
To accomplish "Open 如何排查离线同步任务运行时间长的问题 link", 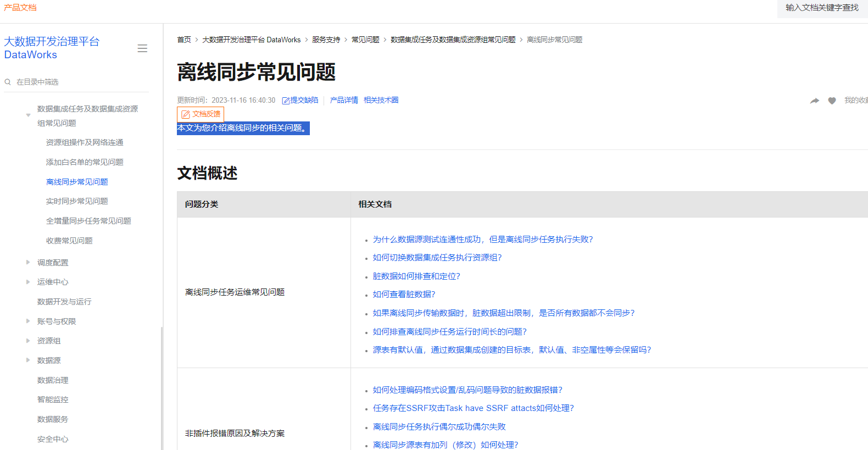I will coord(450,331).
